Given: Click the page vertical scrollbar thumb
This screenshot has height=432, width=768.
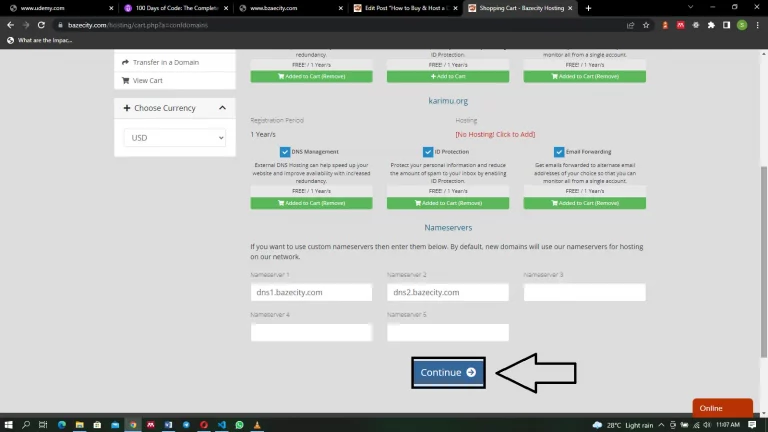Looking at the screenshot, I should click(x=764, y=262).
